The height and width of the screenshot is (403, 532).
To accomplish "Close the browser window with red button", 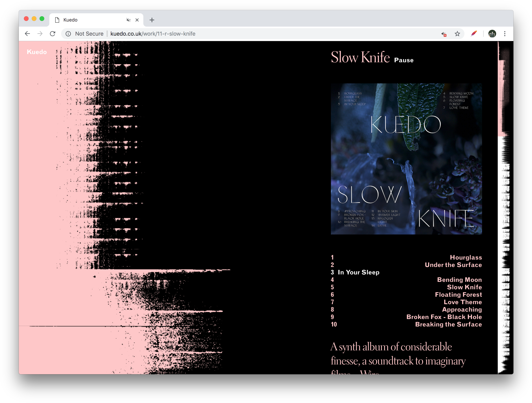I will [26, 19].
